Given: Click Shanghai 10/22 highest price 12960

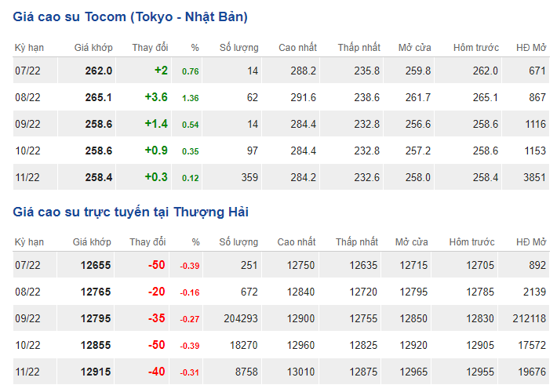Looking at the screenshot, I should point(300,345).
